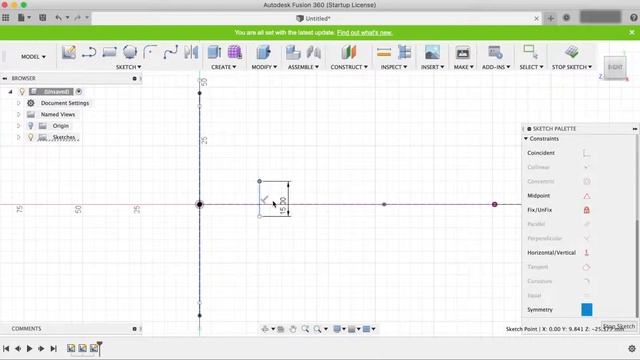This screenshot has width=640, height=360.
Task: Open the SKETCH dropdown menu
Action: pyautogui.click(x=129, y=67)
